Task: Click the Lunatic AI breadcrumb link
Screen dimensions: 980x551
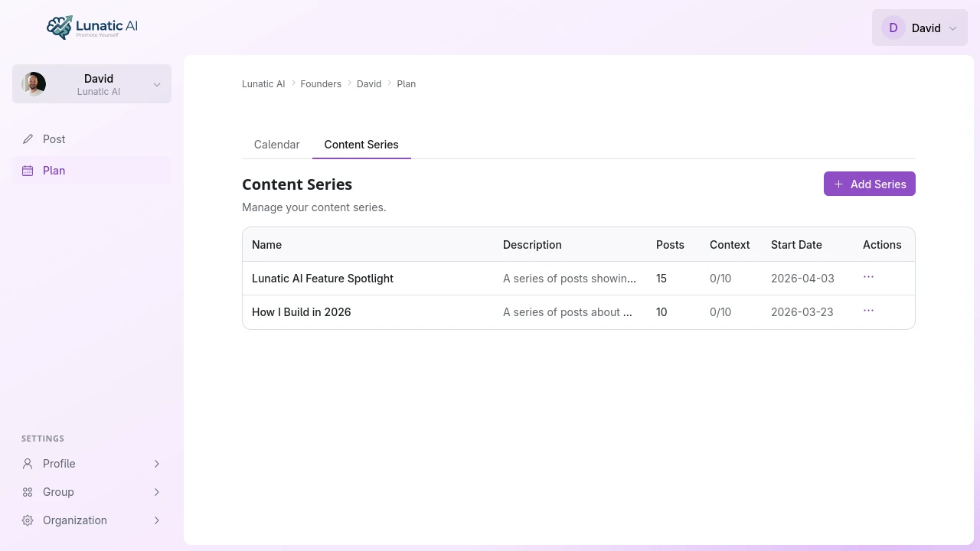Action: pos(263,84)
